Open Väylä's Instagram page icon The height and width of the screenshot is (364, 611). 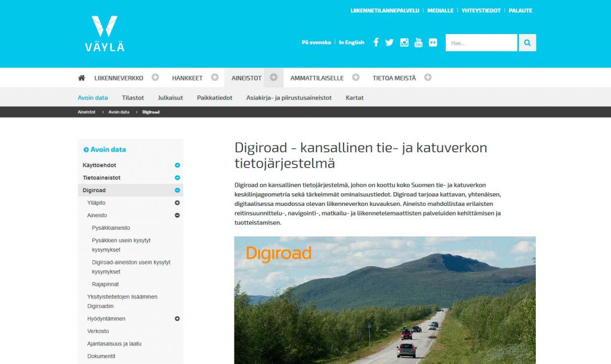click(x=404, y=42)
